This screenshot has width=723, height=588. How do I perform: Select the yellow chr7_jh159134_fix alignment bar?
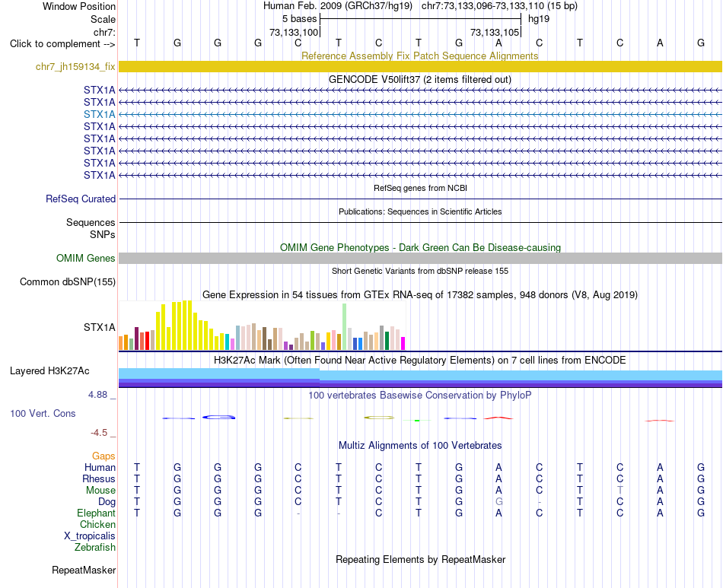pos(420,66)
